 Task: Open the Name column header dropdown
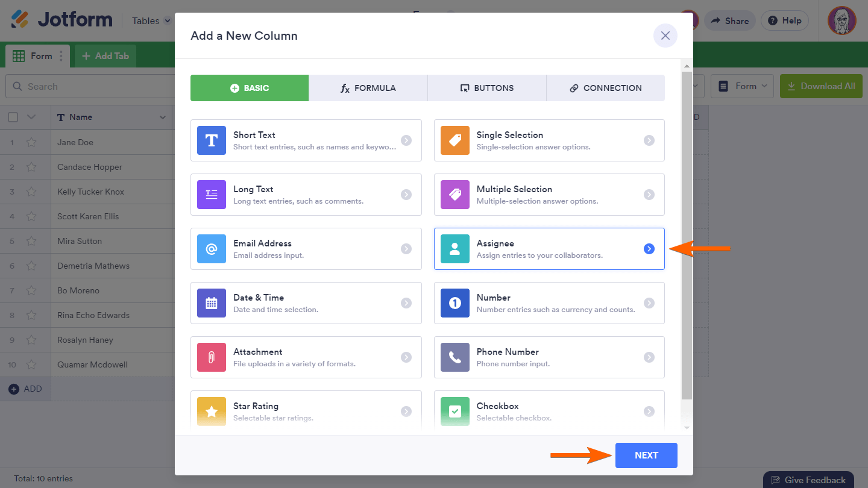[162, 117]
